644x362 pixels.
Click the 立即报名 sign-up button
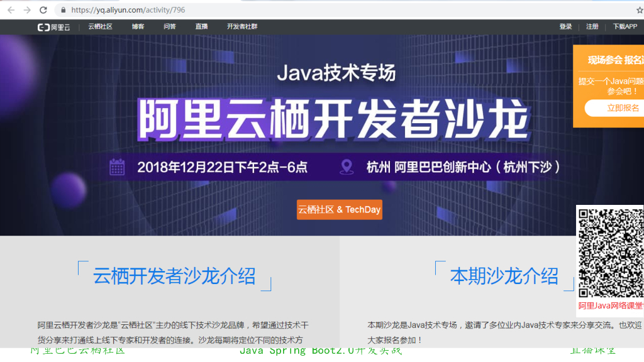tap(615, 108)
